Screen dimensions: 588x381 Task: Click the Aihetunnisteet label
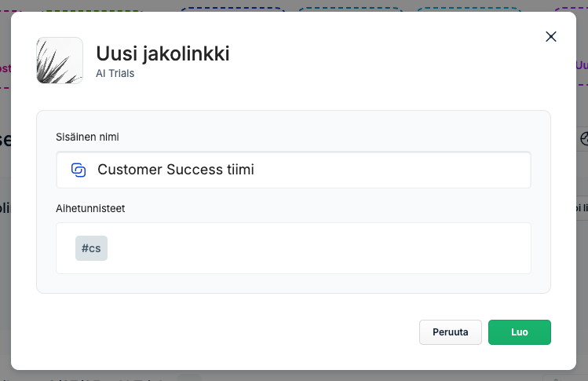tap(90, 208)
